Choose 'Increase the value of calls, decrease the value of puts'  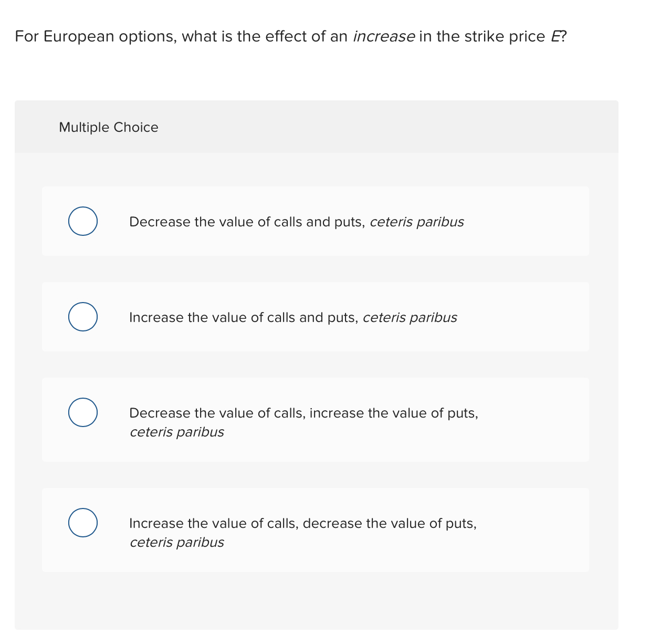pyautogui.click(x=303, y=523)
